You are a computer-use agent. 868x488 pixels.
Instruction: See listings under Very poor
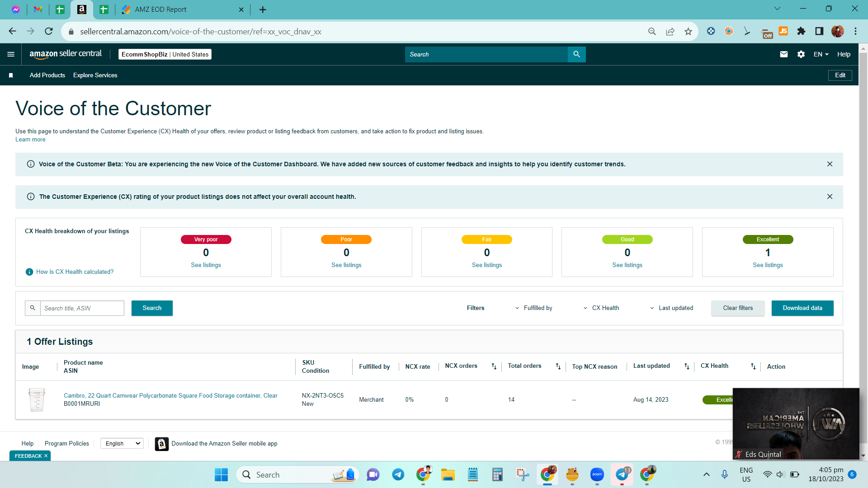[206, 265]
